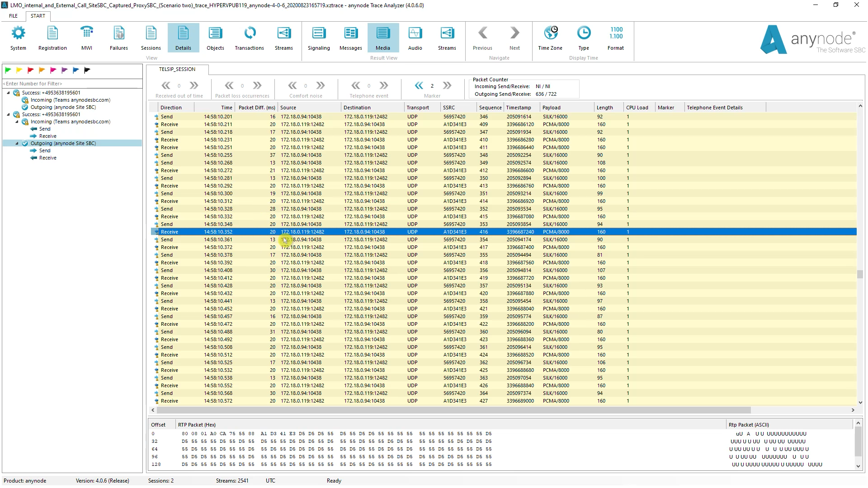Open the System view

19,38
